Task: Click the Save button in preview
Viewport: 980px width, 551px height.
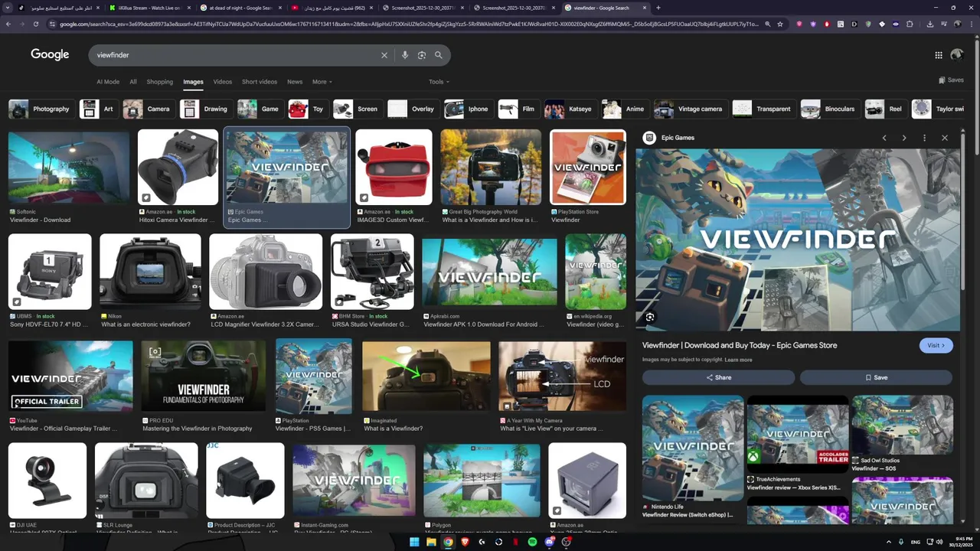Action: pyautogui.click(x=876, y=377)
